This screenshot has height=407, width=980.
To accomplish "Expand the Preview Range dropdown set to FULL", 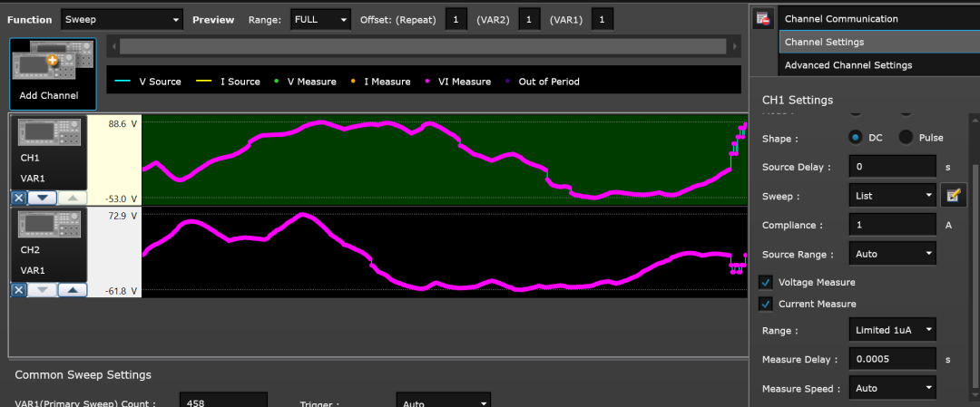I will [319, 19].
